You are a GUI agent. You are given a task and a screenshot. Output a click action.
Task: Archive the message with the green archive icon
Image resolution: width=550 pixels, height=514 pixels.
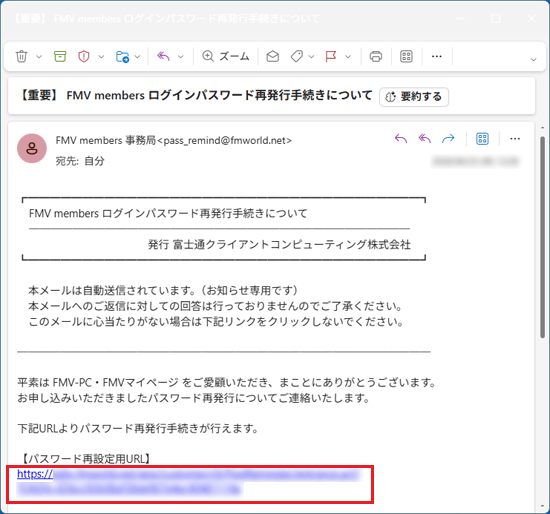coord(60,56)
